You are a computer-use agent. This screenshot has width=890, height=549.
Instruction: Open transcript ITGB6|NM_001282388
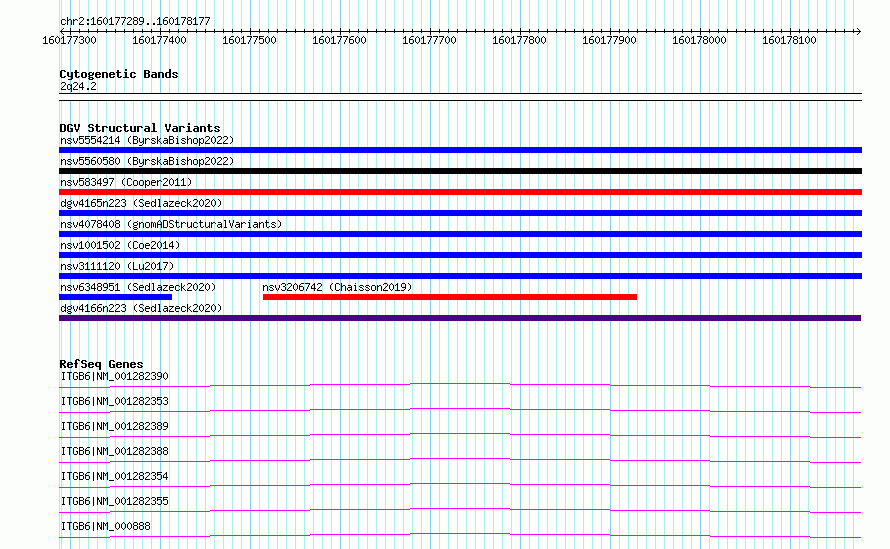click(115, 451)
